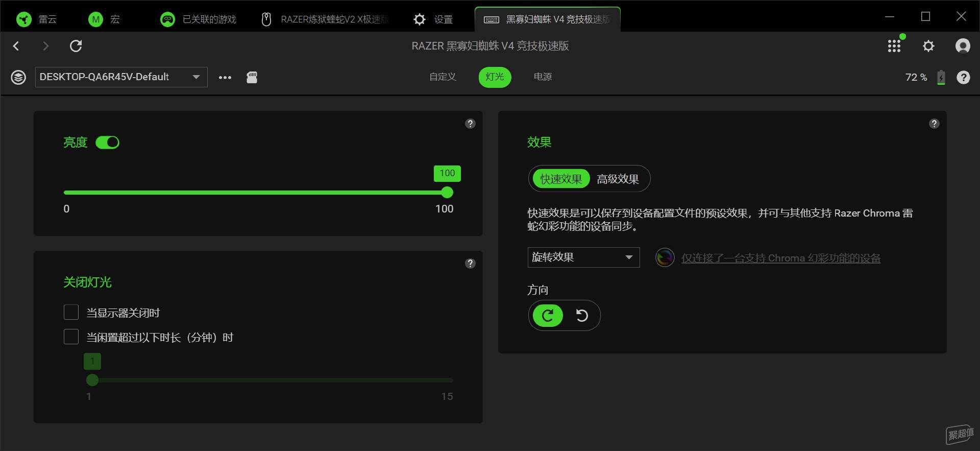This screenshot has width=980, height=451.
Task: Open the user account avatar
Action: pyautogui.click(x=963, y=46)
